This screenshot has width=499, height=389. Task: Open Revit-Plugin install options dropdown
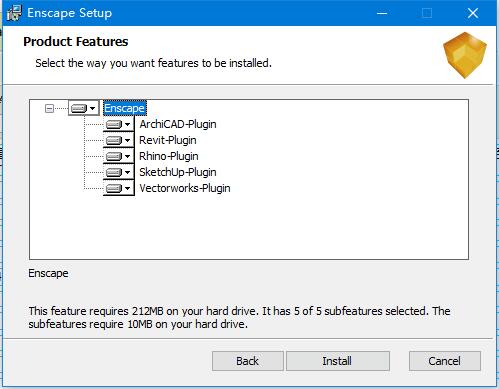[119, 140]
